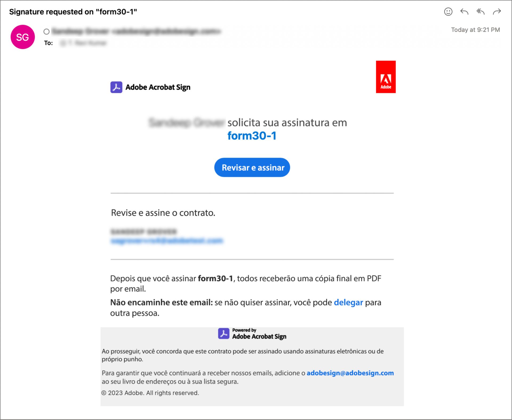Click the email subject Signature requested on form30-1
The height and width of the screenshot is (420, 512).
coord(73,12)
